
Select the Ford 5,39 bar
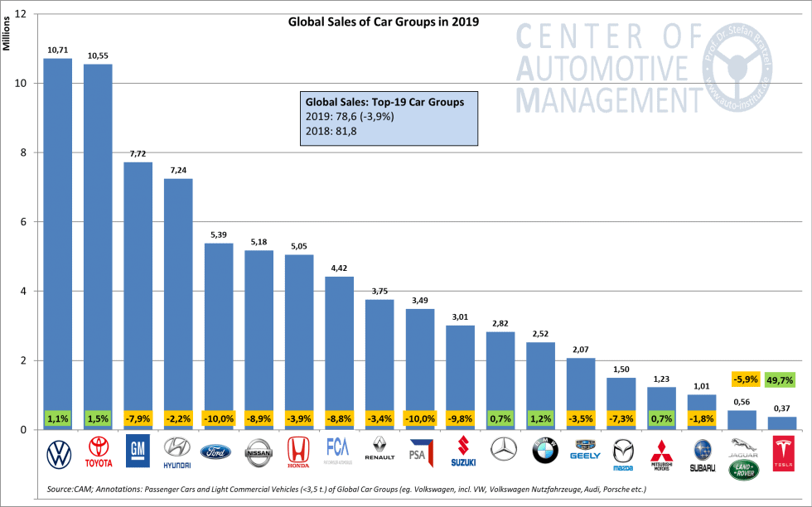pos(219,336)
